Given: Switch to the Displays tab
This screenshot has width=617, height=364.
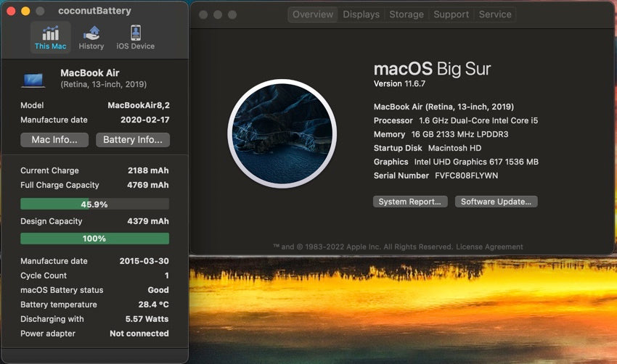Looking at the screenshot, I should (x=361, y=15).
